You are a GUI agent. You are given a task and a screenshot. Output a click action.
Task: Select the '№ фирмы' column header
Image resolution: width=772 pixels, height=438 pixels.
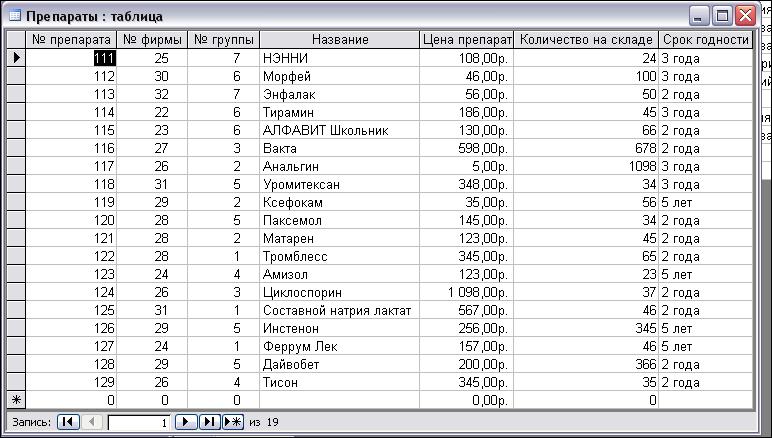(152, 40)
